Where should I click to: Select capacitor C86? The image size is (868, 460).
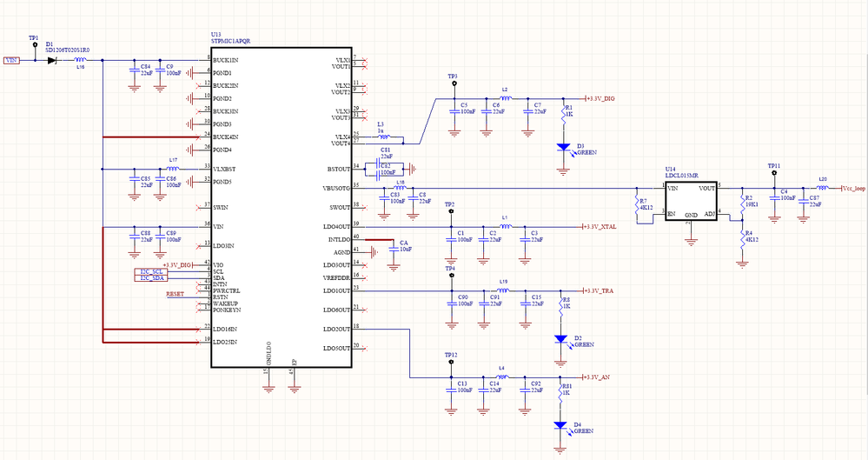coord(160,179)
